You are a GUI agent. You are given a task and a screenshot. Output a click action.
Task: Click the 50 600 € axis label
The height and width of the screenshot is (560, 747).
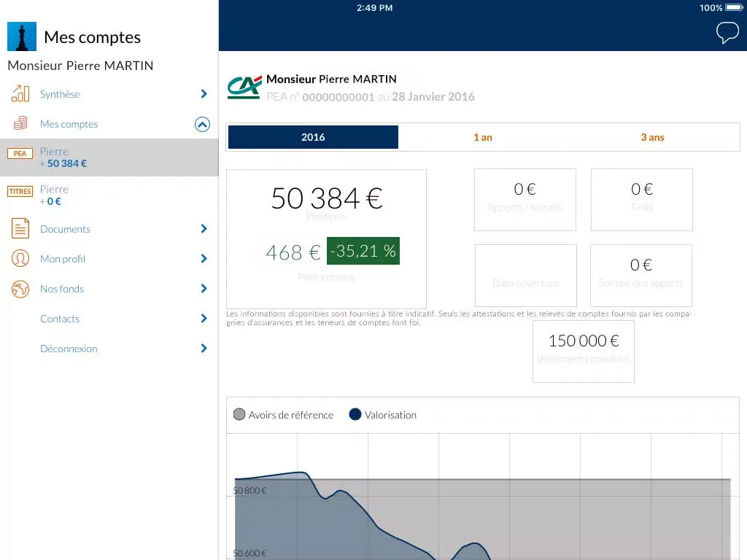[249, 553]
